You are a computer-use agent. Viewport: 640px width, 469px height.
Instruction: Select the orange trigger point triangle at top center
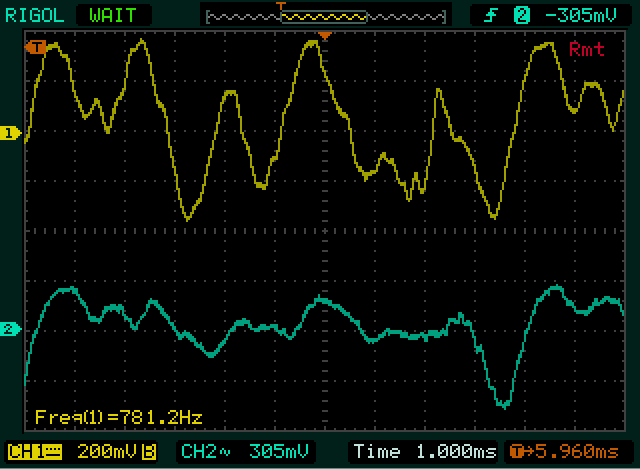pos(324,37)
